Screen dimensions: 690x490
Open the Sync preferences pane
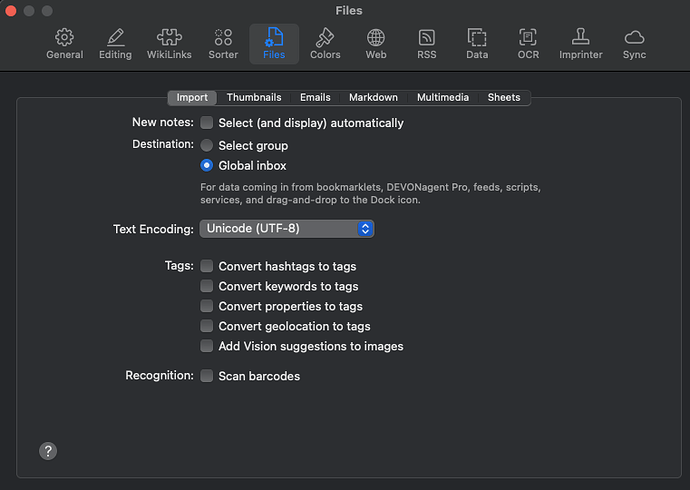coord(634,44)
